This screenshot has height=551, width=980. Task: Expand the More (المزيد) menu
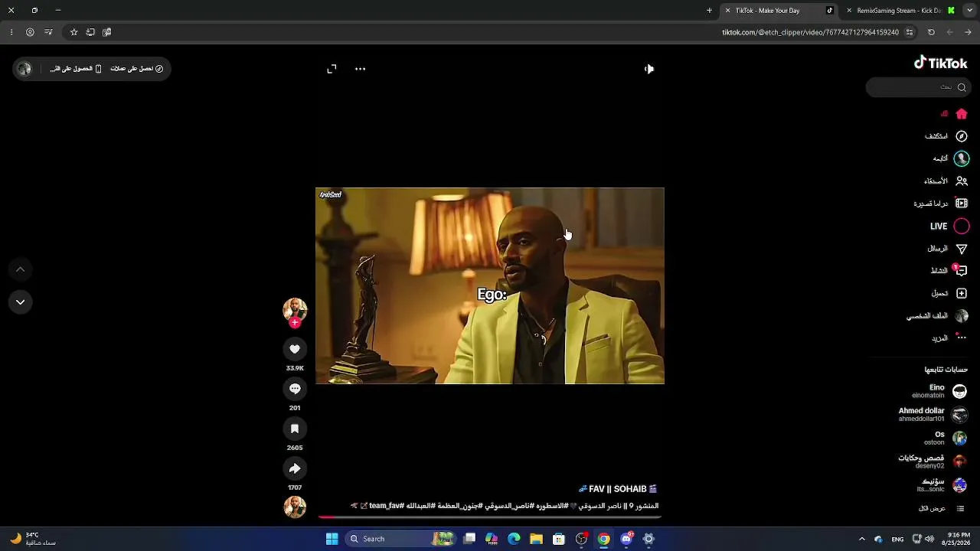[x=949, y=338]
